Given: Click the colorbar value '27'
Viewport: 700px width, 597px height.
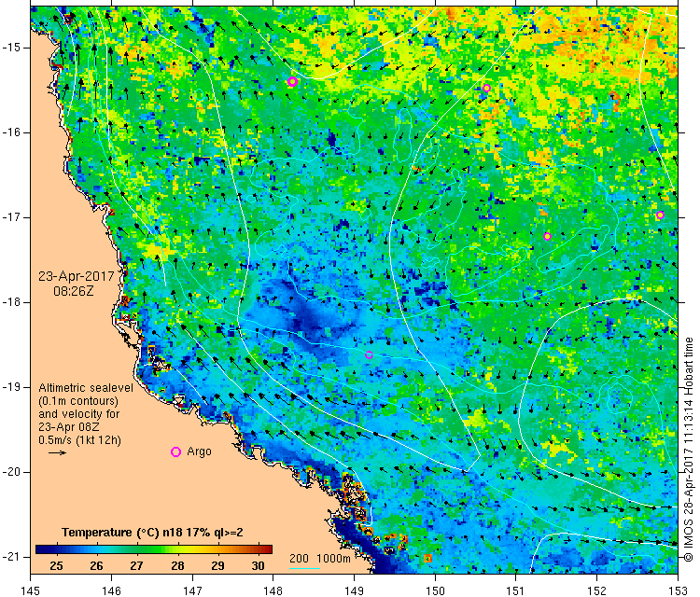Looking at the screenshot, I should [x=136, y=566].
